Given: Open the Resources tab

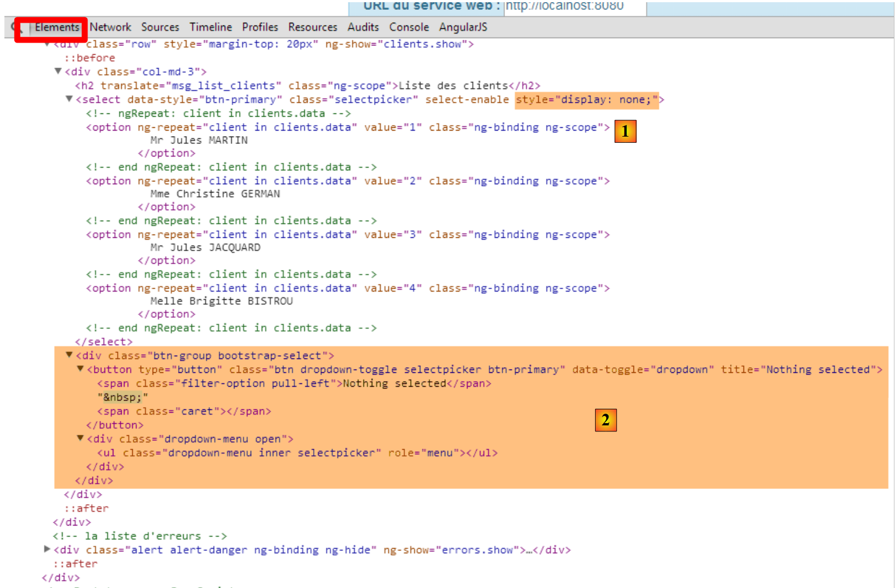Looking at the screenshot, I should coord(312,27).
